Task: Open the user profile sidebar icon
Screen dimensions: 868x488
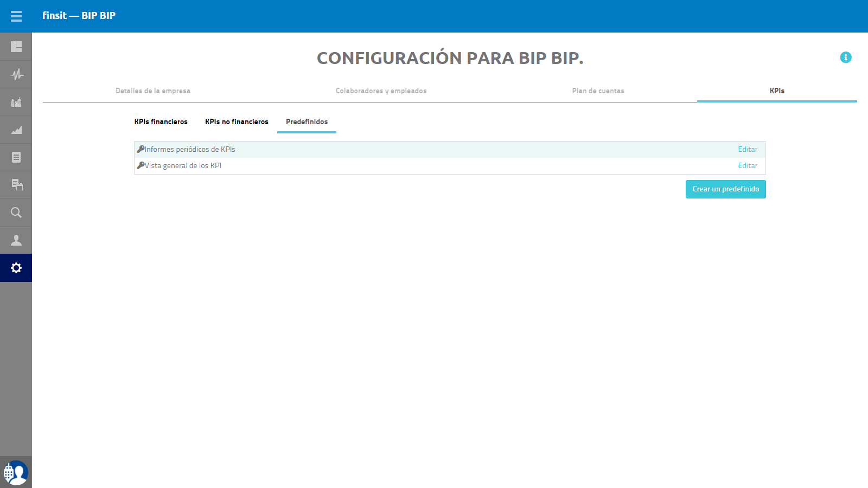Action: [16, 240]
